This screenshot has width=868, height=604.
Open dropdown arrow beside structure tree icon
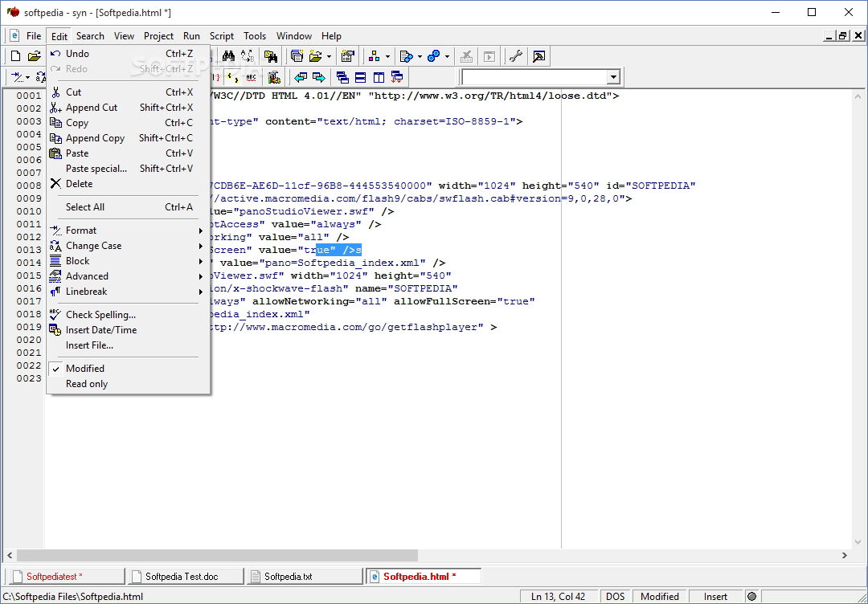pos(387,56)
